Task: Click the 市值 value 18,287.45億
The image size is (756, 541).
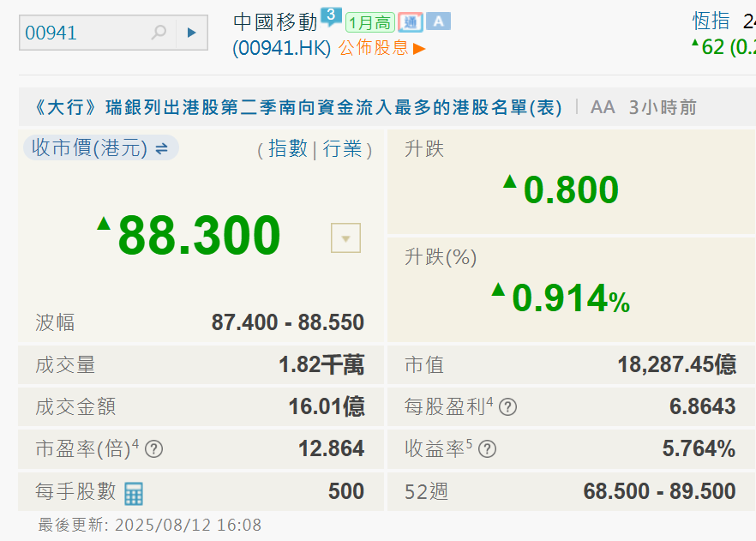Action: (x=677, y=365)
